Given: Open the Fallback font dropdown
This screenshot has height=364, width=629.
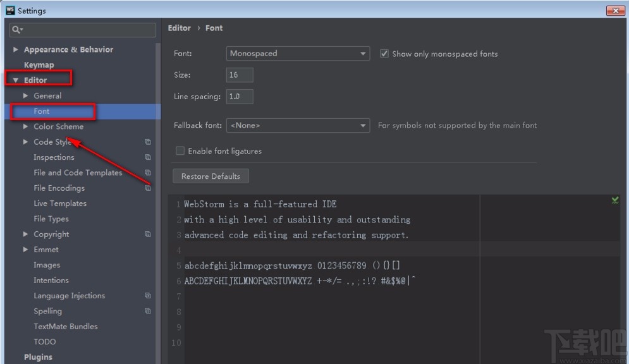Looking at the screenshot, I should coord(298,126).
